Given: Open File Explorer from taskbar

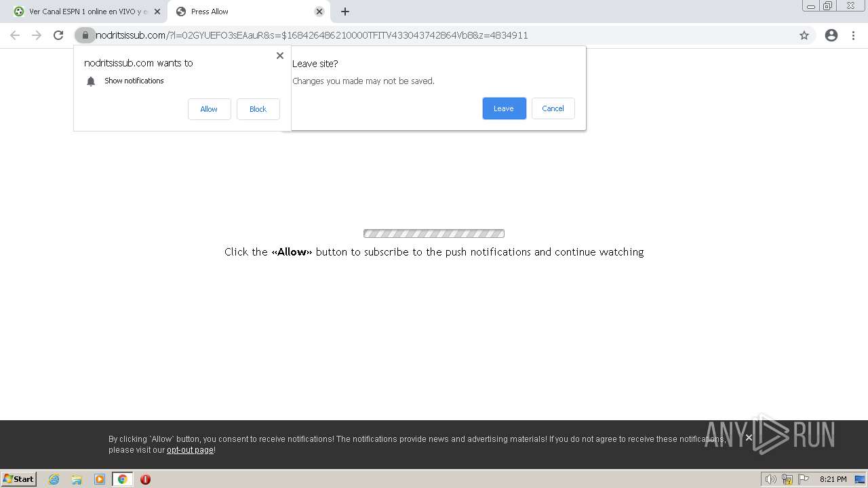Looking at the screenshot, I should (x=77, y=479).
